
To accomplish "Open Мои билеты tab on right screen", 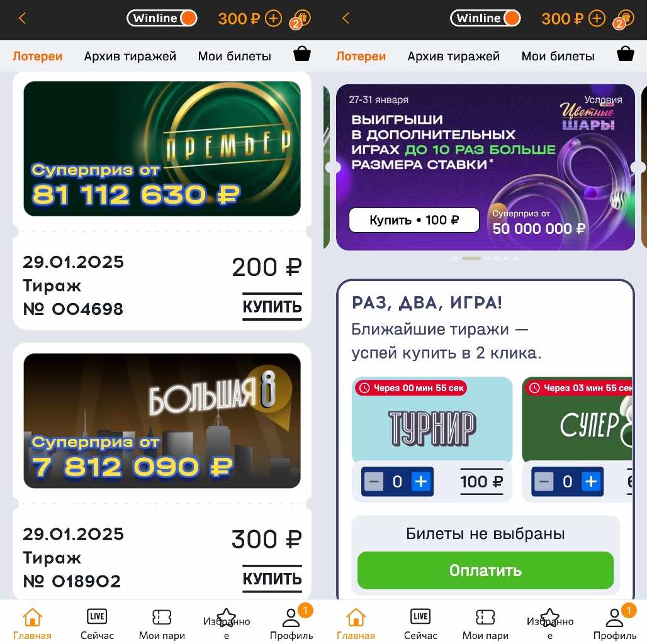I will [x=558, y=56].
